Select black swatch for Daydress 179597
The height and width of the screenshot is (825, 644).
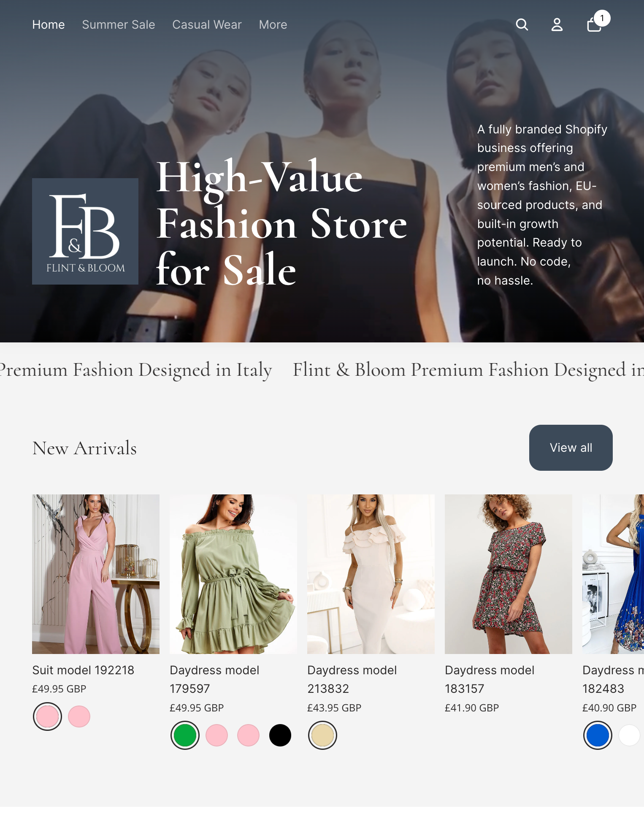(x=280, y=735)
